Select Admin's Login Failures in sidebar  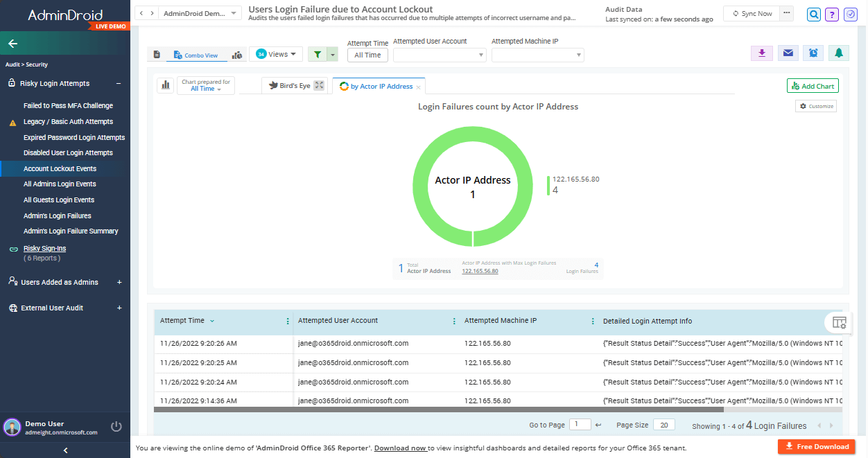click(58, 215)
